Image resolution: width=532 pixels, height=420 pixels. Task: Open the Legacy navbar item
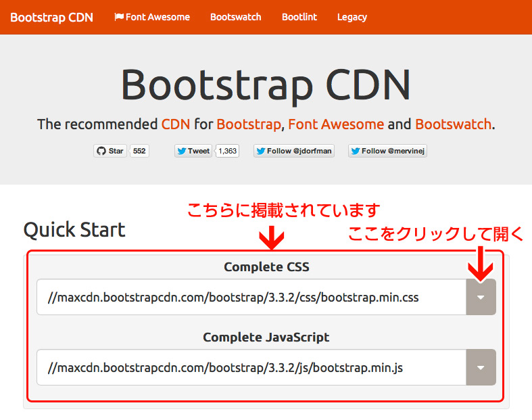click(352, 17)
